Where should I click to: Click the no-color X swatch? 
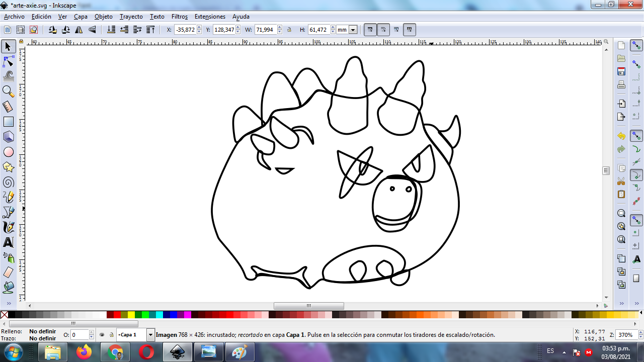tap(4, 315)
